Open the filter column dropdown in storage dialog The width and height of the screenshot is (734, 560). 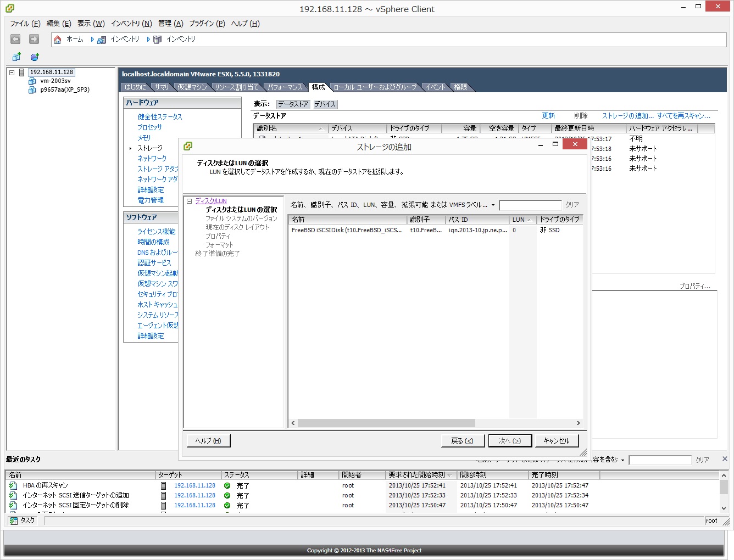tap(493, 205)
